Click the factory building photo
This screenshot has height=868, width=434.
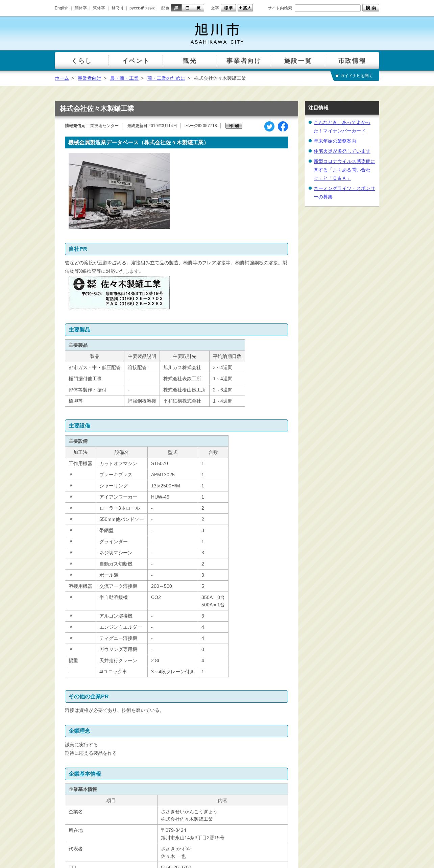coord(119,191)
